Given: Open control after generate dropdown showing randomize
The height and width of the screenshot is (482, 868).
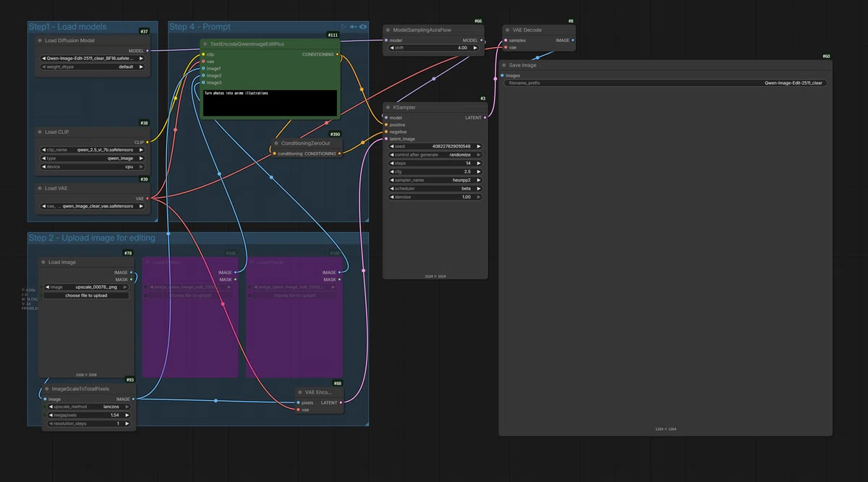Looking at the screenshot, I should click(435, 155).
